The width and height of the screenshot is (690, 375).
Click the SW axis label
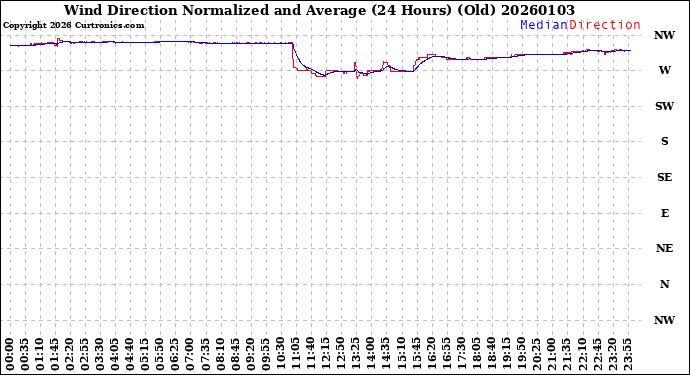[x=664, y=106]
